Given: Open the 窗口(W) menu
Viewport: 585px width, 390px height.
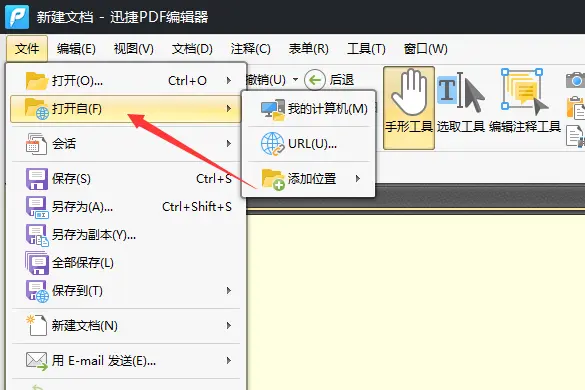Looking at the screenshot, I should (x=426, y=49).
